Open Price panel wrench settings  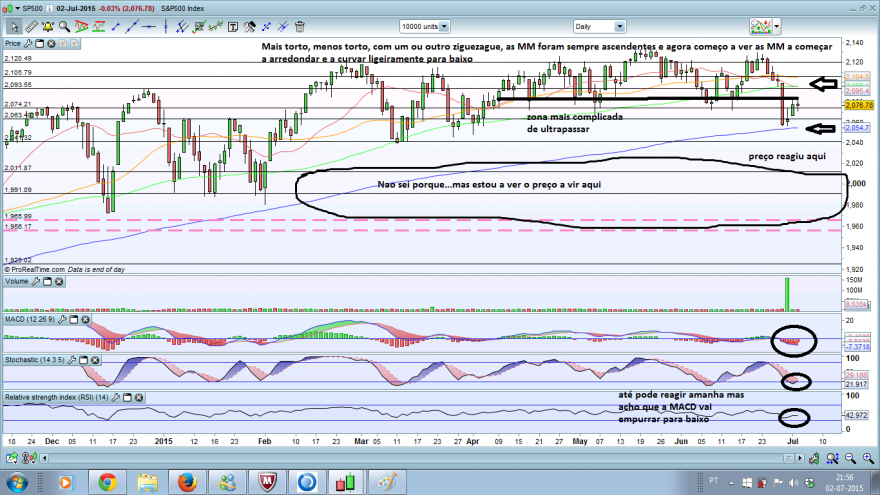coord(28,43)
